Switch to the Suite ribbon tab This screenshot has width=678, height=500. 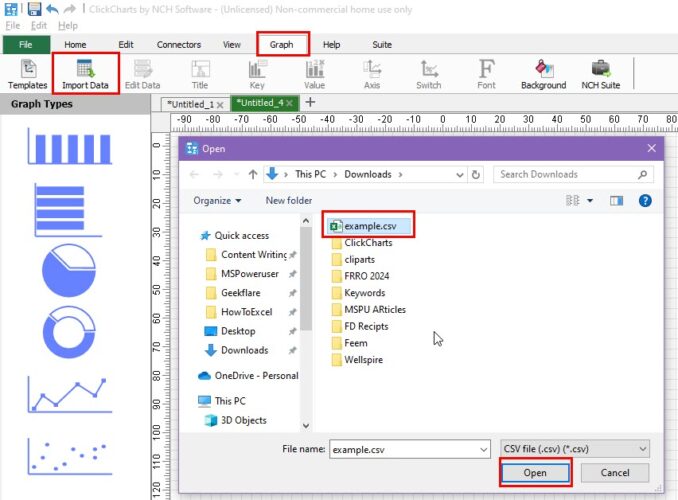point(382,45)
